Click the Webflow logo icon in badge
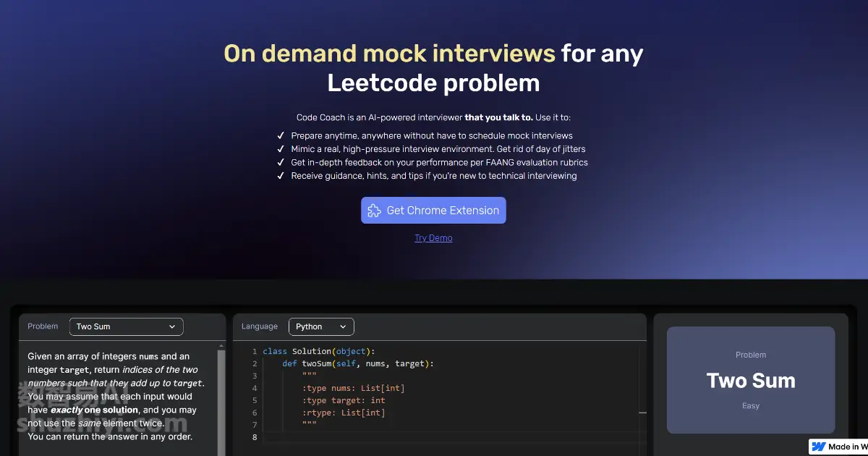 pyautogui.click(x=819, y=447)
